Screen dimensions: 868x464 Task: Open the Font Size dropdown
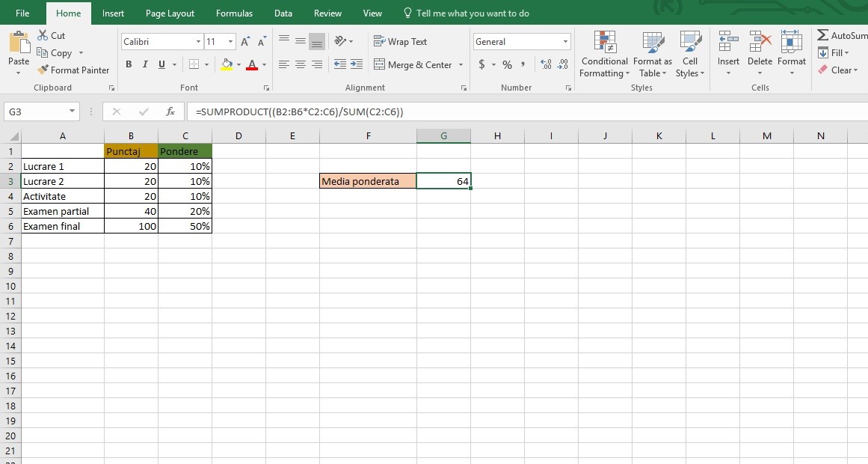pos(229,41)
